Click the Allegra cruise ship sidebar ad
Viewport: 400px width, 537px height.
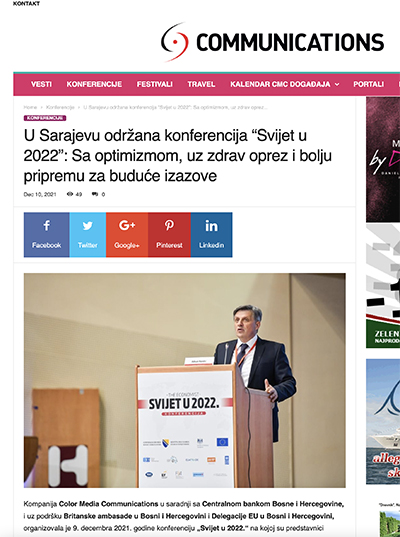coord(383,421)
